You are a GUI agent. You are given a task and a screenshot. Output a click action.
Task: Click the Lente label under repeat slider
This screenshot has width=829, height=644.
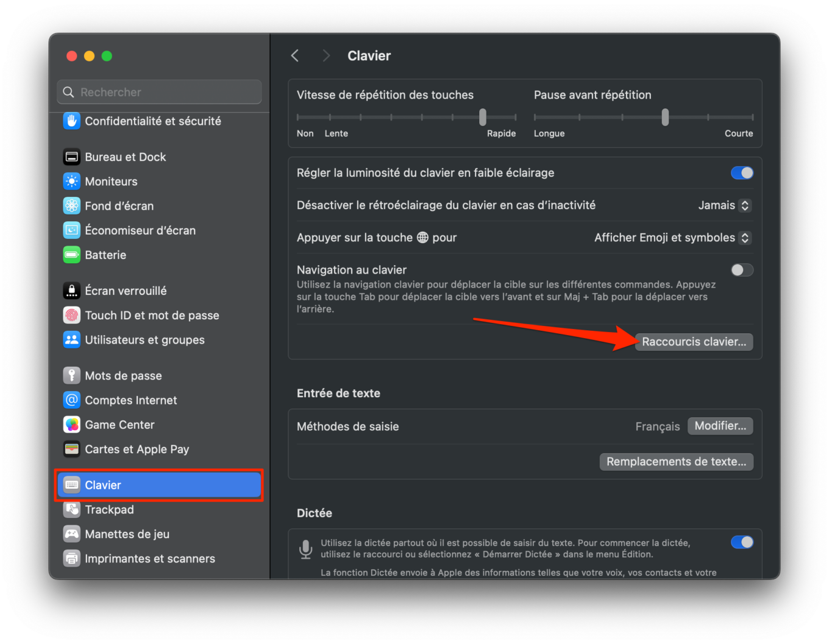tap(336, 133)
